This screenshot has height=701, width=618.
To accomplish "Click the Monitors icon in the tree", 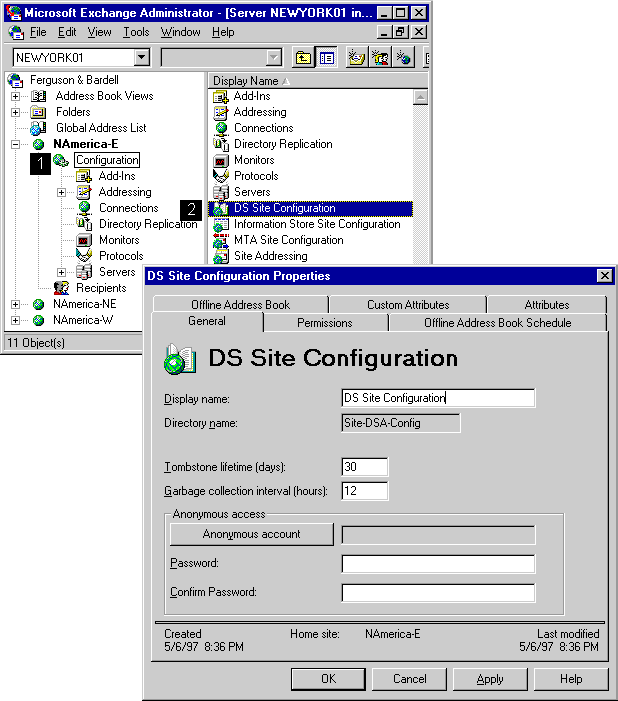I will (84, 241).
